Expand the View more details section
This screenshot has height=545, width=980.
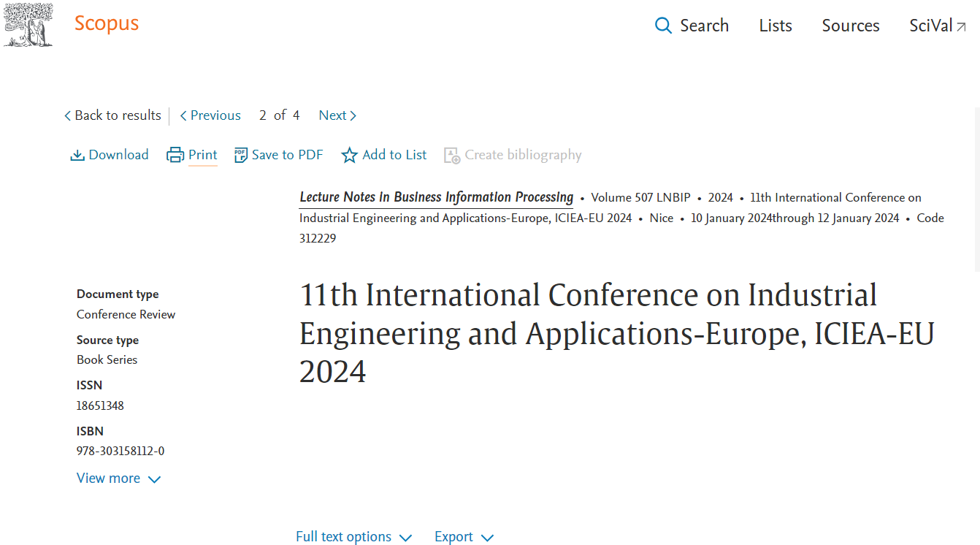coord(118,479)
